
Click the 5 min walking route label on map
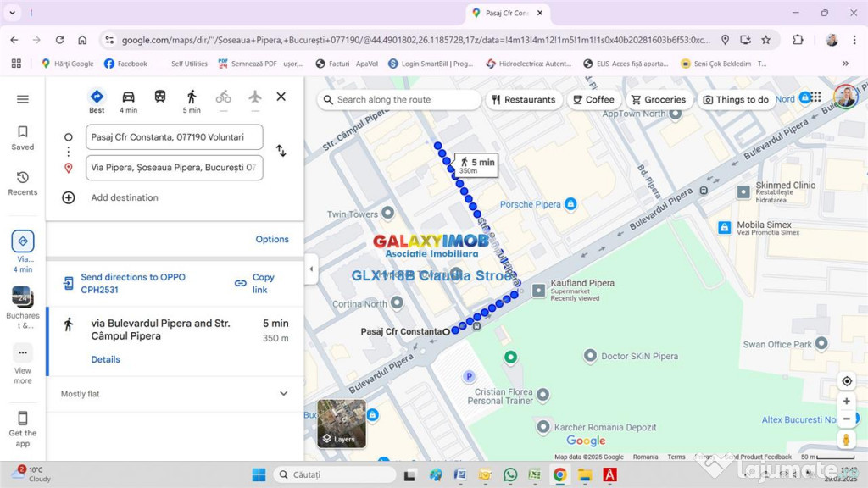pos(476,165)
